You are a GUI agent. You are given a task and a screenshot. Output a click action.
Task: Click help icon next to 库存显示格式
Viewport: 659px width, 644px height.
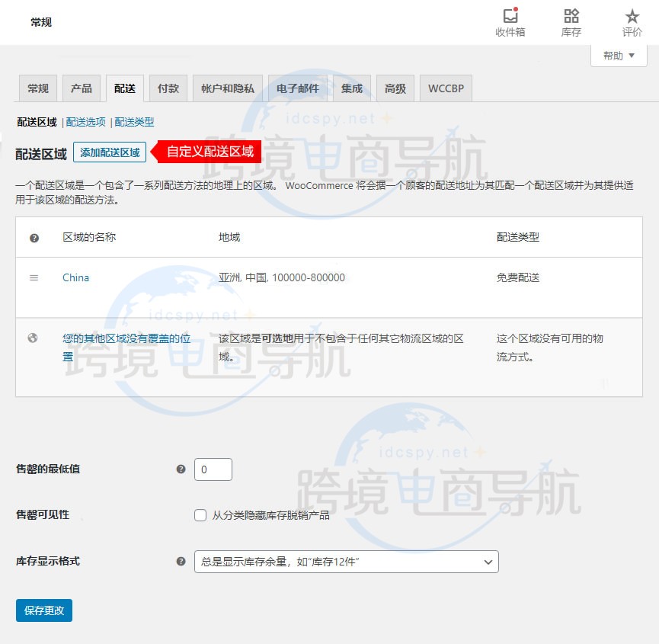pos(181,562)
